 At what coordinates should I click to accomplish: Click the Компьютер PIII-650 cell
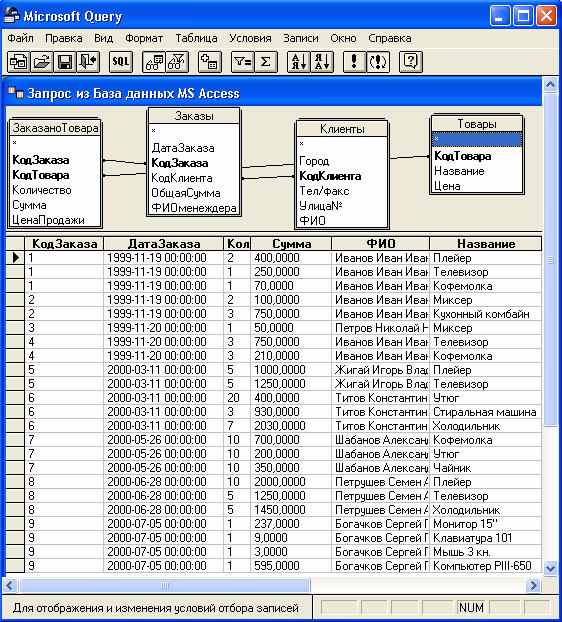tap(485, 566)
